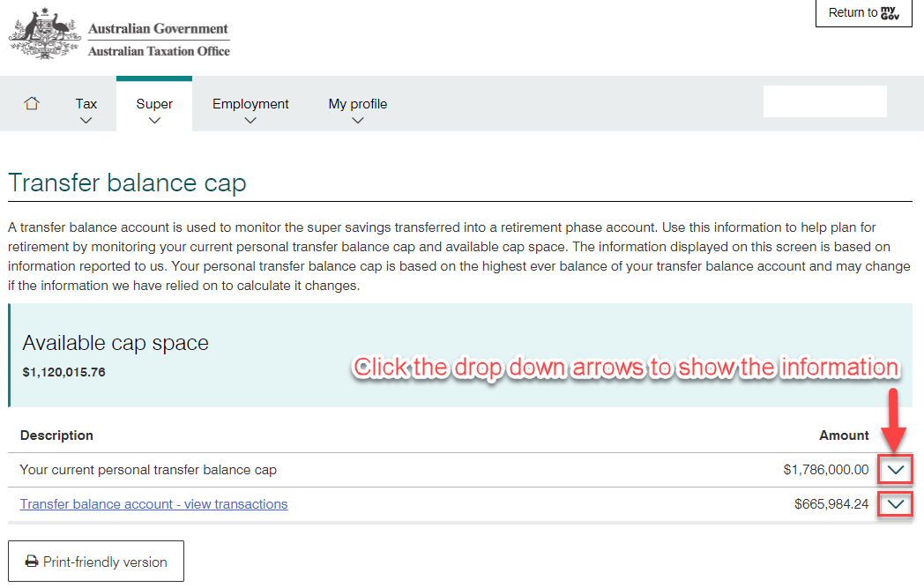Expand the personal transfer balance cap row
This screenshot has width=924, height=588.
click(894, 469)
